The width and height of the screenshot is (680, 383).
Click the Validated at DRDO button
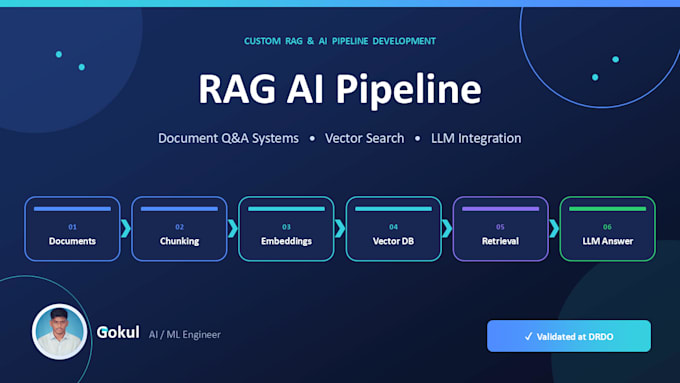click(x=569, y=336)
